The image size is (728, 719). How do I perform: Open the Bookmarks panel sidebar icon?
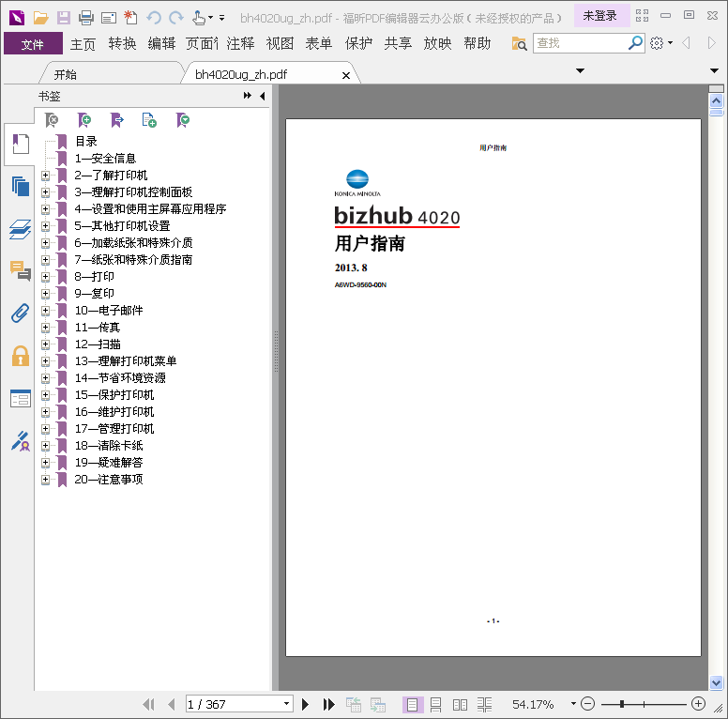21,144
